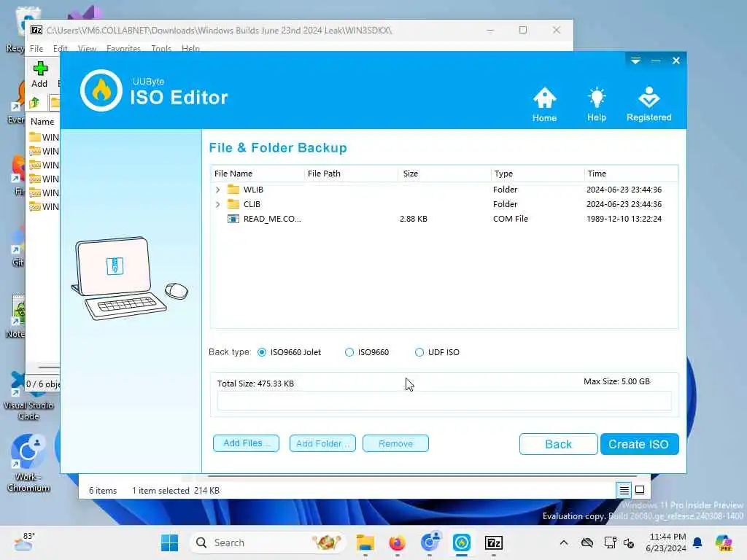Click the Registered icon in ISO Editor
Viewport: 747px width, 560px height.
point(649,104)
